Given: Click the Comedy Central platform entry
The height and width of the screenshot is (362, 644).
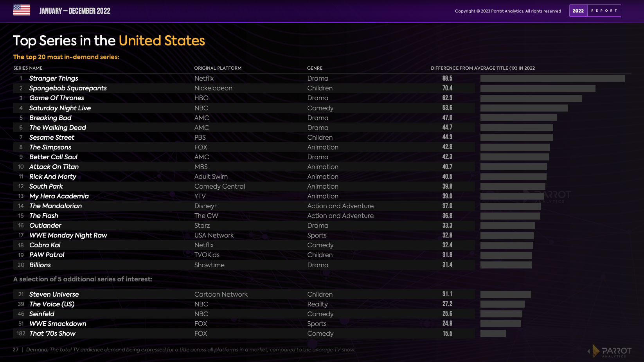Looking at the screenshot, I should [x=219, y=187].
